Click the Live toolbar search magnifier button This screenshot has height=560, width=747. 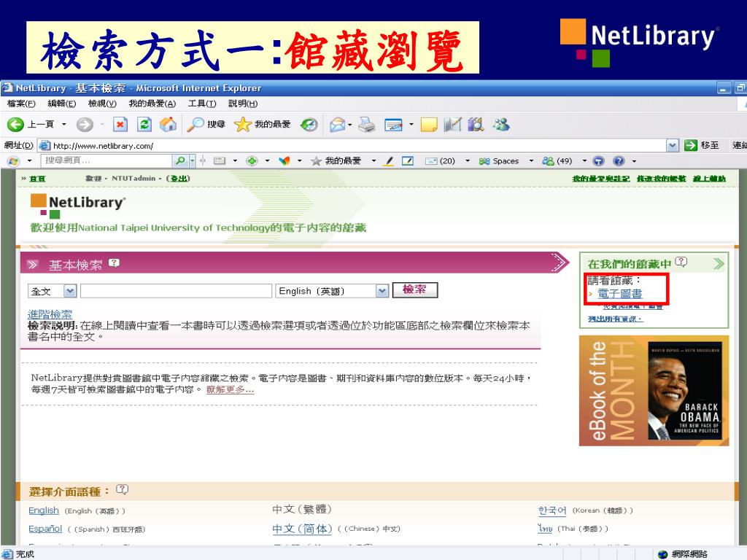pos(180,161)
